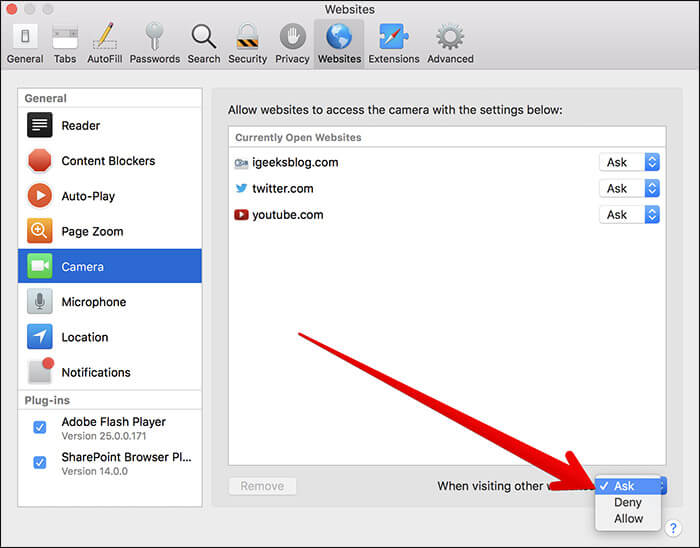
Task: Open the Advanced gear icon
Action: 450,37
